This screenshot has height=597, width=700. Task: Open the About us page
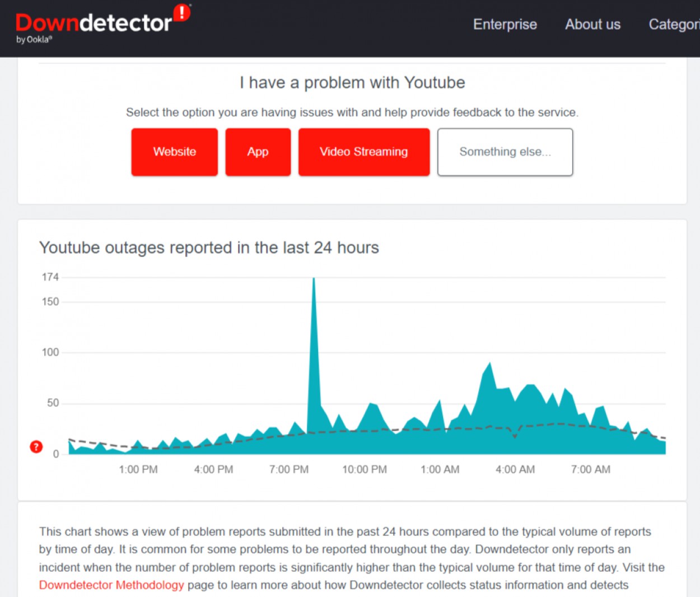(592, 25)
